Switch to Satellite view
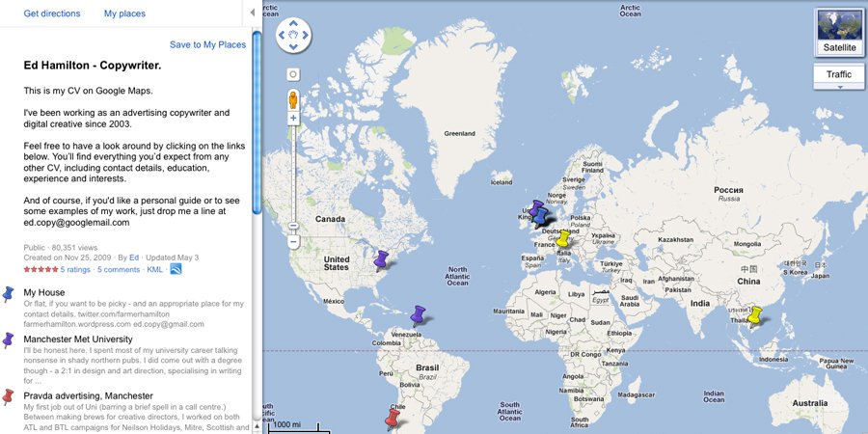Screen dimensions: 868x434 pyautogui.click(x=839, y=32)
